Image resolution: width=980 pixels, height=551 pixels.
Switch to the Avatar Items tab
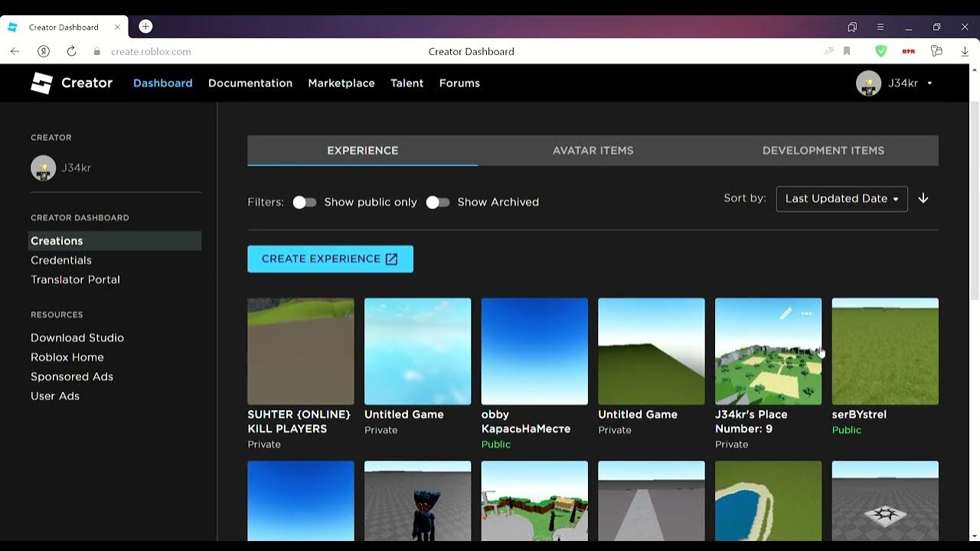pyautogui.click(x=593, y=151)
